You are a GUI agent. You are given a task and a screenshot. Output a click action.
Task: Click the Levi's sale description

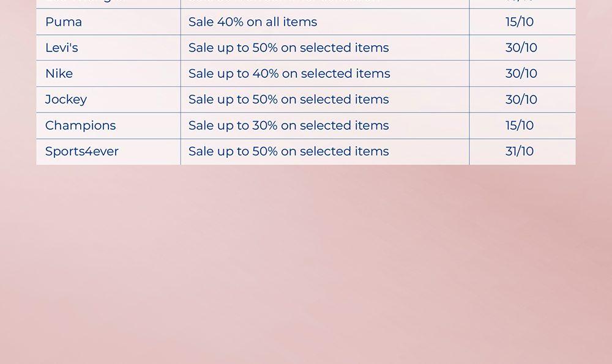(x=288, y=48)
